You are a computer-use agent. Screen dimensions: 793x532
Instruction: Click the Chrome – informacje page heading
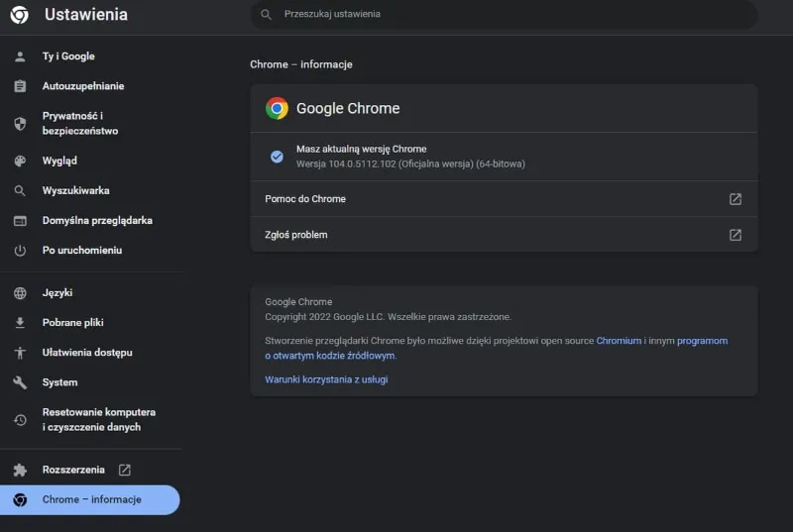click(x=301, y=64)
